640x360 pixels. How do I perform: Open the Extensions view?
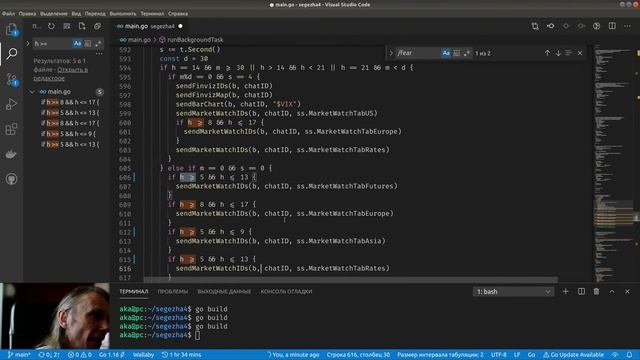click(11, 129)
